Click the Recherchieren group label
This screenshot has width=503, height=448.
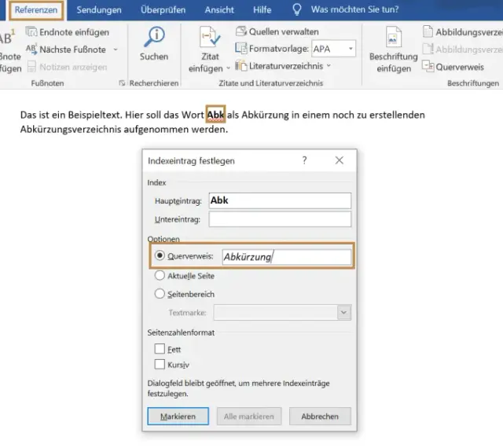[154, 83]
